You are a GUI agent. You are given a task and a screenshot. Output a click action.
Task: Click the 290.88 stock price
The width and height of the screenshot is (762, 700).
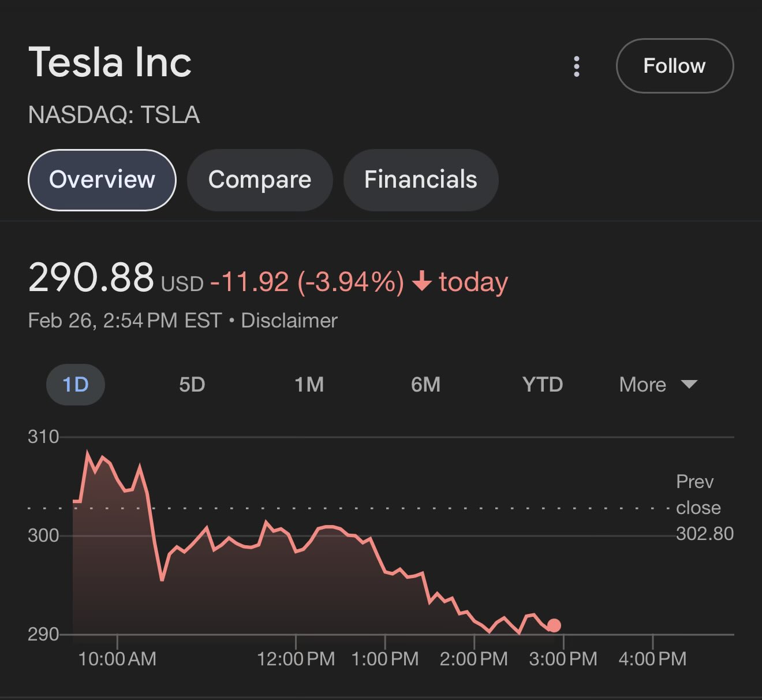91,278
